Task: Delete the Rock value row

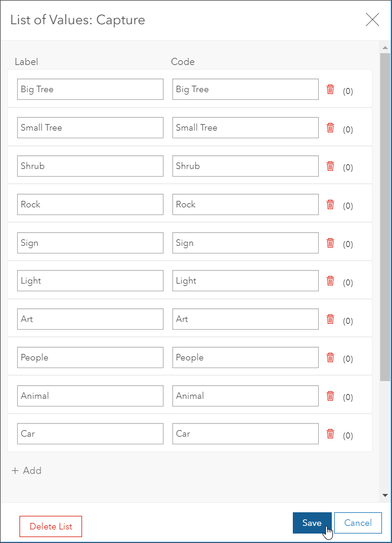Action: click(x=331, y=204)
